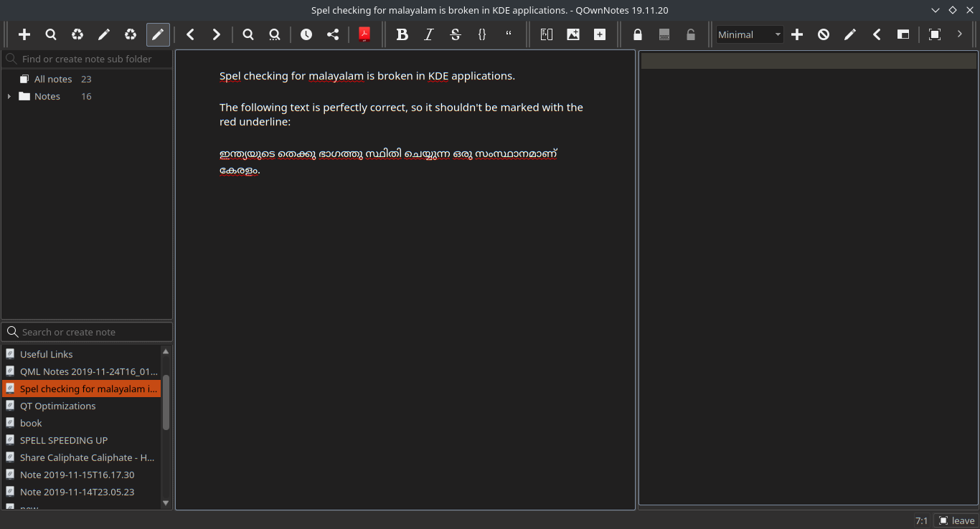This screenshot has height=529, width=980.
Task: Insert an image into the note
Action: [573, 34]
